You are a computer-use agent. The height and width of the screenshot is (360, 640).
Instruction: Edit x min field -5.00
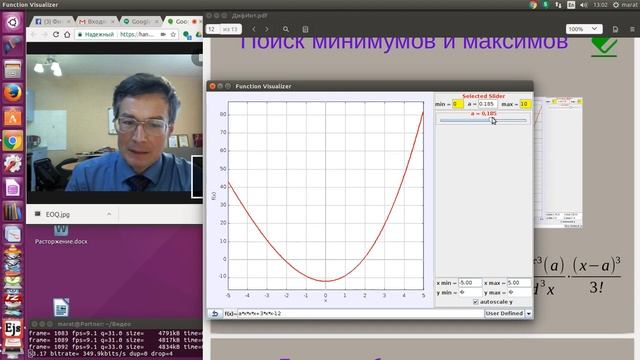470,282
